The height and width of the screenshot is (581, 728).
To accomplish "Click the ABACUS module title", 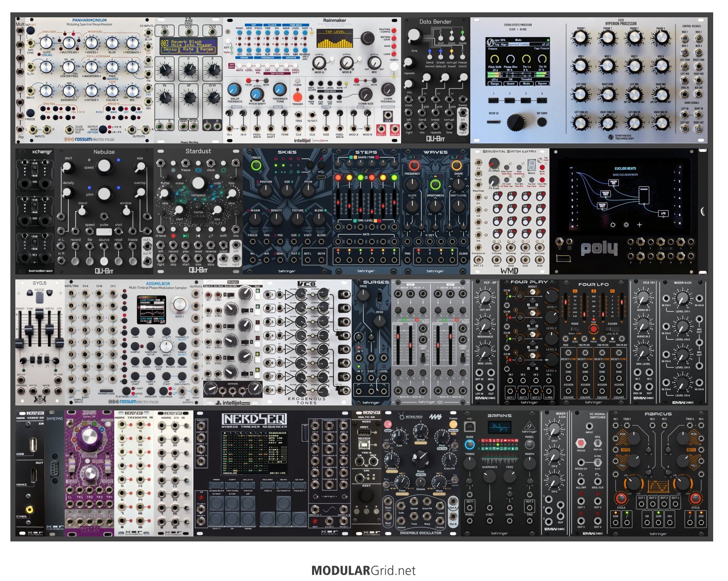I will [x=658, y=414].
